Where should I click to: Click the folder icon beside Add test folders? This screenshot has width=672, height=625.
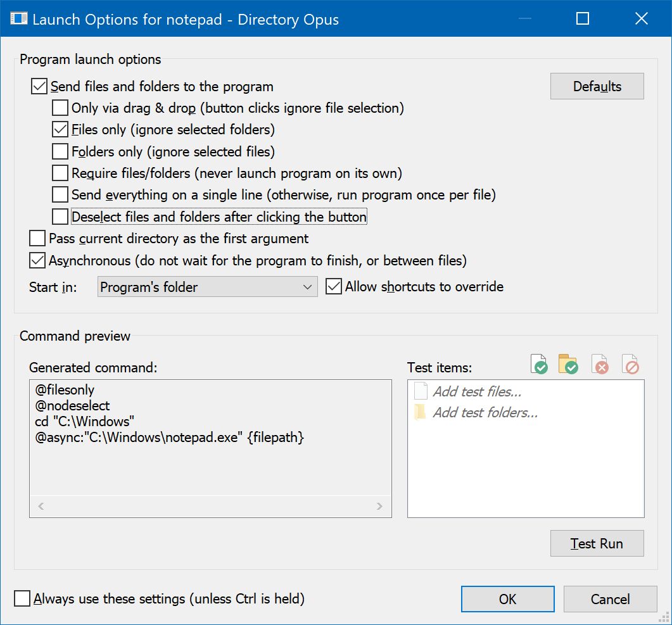(x=420, y=412)
